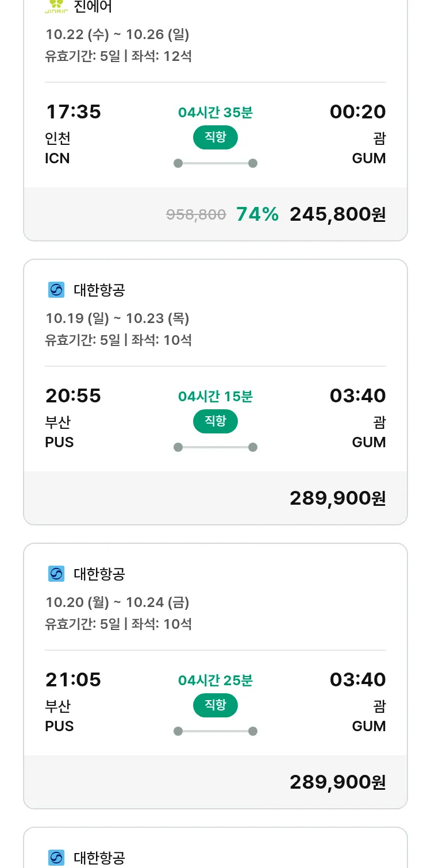Viewport: 431px width, 868px height.
Task: Click the 17:35 departure time from 인천
Action: [x=73, y=112]
